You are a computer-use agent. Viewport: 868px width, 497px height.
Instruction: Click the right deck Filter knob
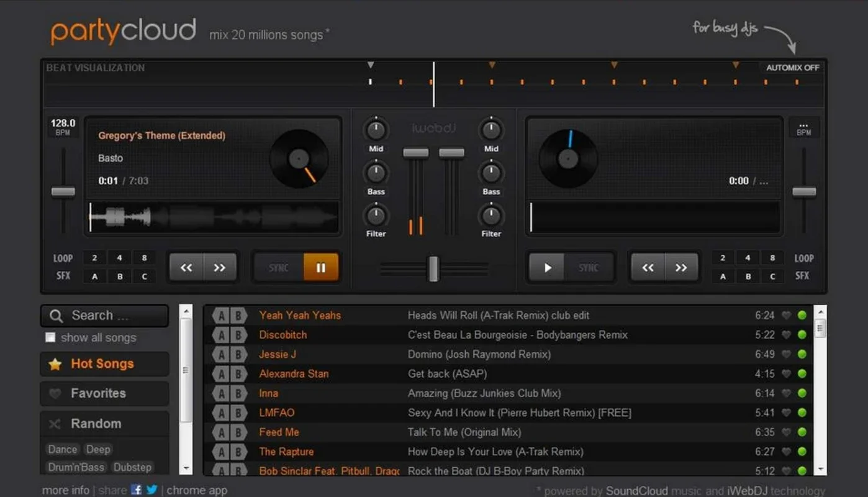[491, 216]
